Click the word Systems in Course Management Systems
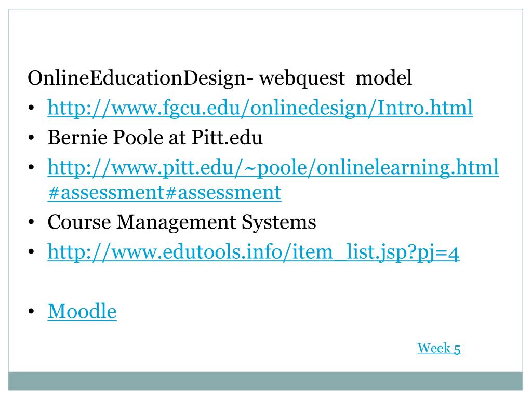Viewport: 532px width, 399px height. coord(278,223)
